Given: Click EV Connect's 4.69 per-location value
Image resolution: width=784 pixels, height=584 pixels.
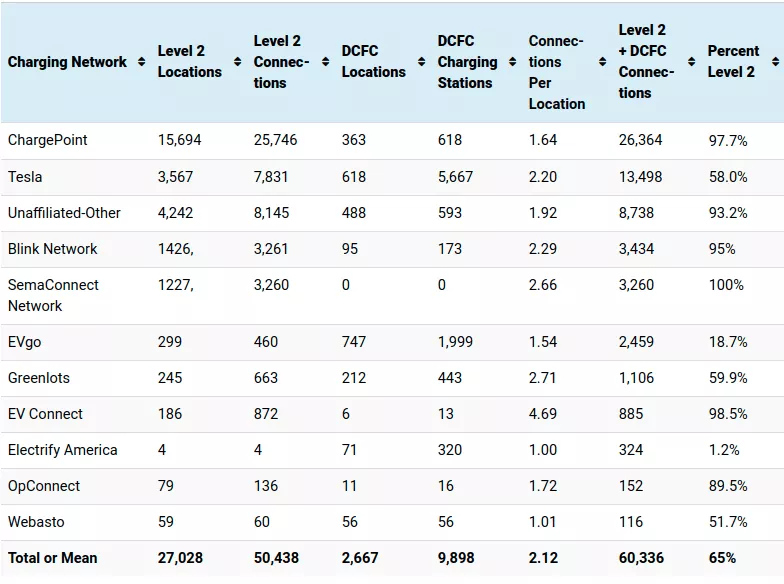Looking at the screenshot, I should pos(542,414).
